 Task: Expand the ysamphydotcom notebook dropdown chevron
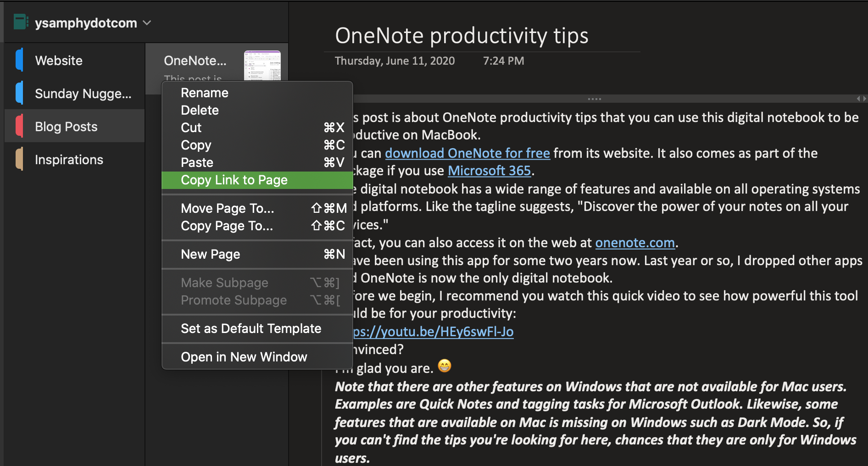coord(147,22)
